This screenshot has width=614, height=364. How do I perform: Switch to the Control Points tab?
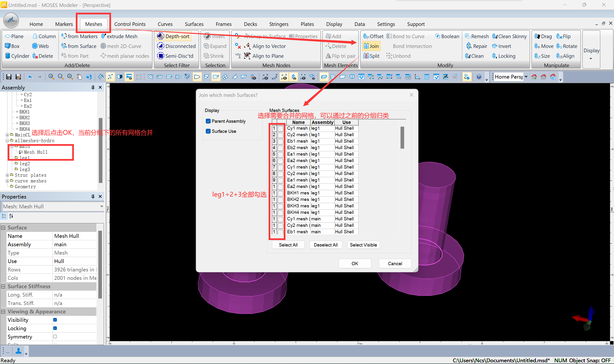[x=130, y=24]
